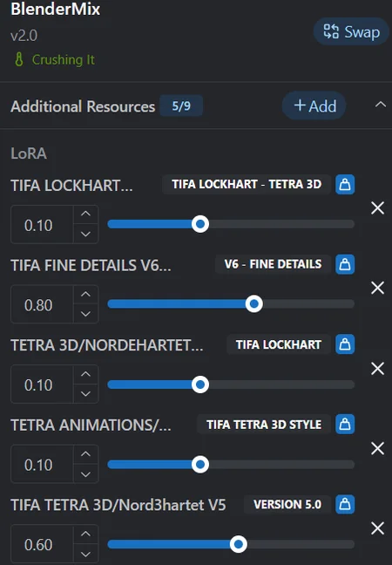Click the TETRA ANIMATIONS weight field showing 0.10
The height and width of the screenshot is (565, 392).
pyautogui.click(x=42, y=465)
